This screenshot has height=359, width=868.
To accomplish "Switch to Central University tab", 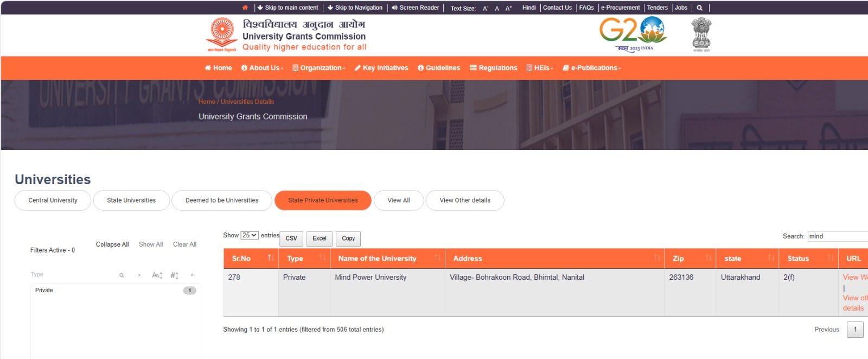I will (x=53, y=200).
